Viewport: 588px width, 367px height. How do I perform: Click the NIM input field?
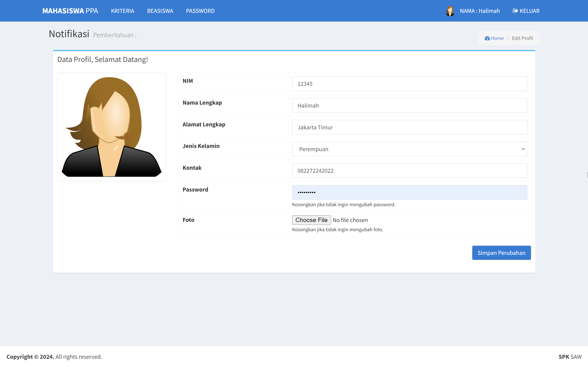(409, 84)
